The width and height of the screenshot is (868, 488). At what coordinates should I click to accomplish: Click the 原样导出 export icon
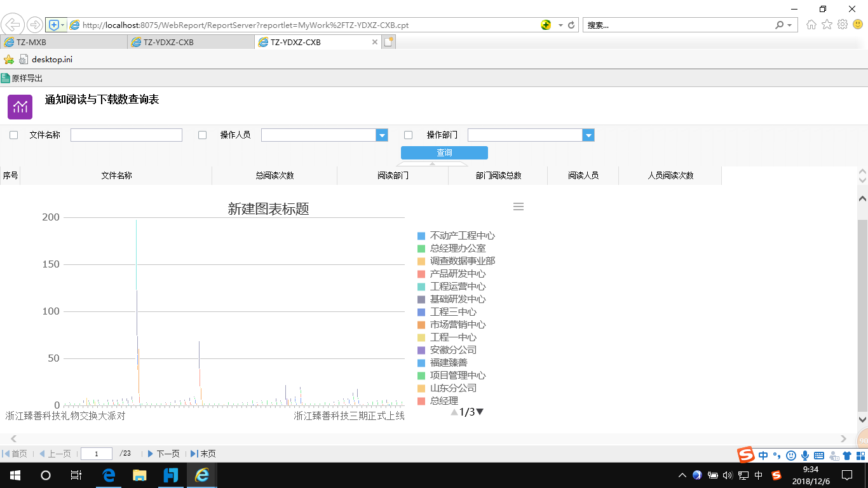6,78
